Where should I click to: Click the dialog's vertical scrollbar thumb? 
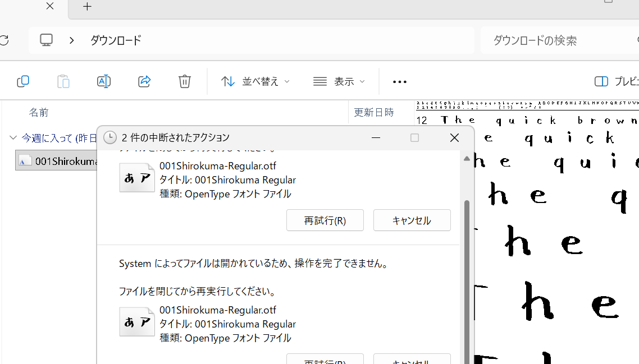466,269
